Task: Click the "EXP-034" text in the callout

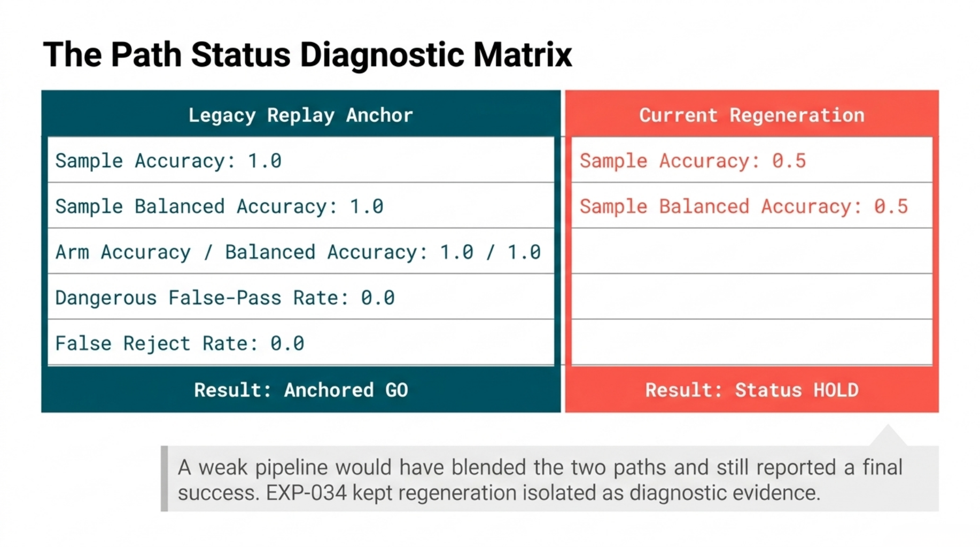Action: [x=306, y=493]
